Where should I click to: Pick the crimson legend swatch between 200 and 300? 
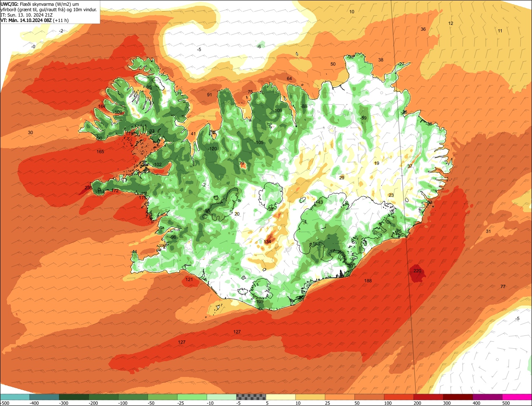pyautogui.click(x=429, y=397)
